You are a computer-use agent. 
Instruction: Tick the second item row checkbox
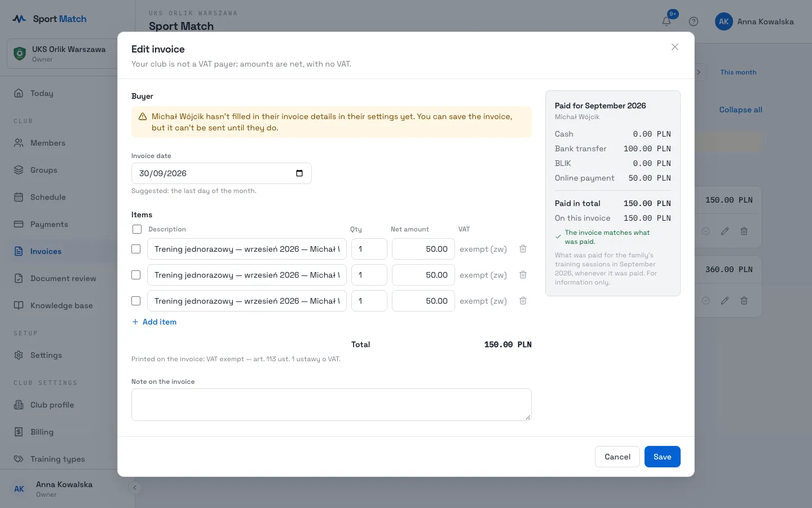(x=136, y=275)
